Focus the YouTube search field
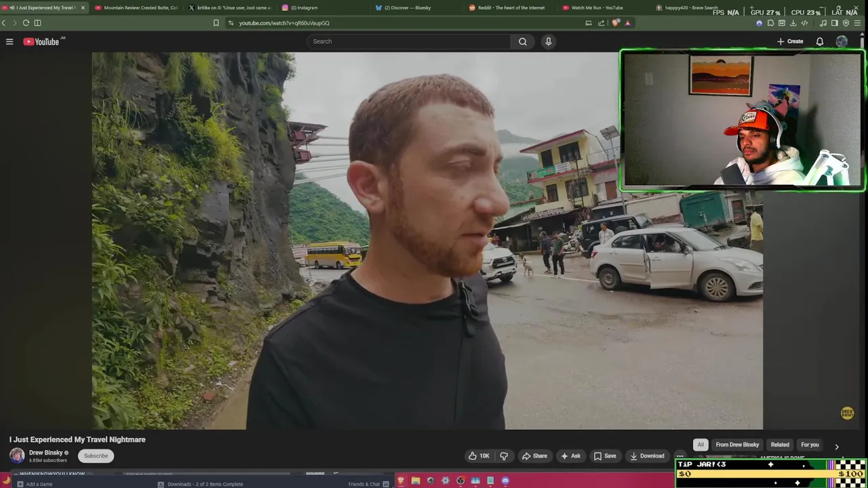Screen dimensions: 868x488 click(408, 41)
